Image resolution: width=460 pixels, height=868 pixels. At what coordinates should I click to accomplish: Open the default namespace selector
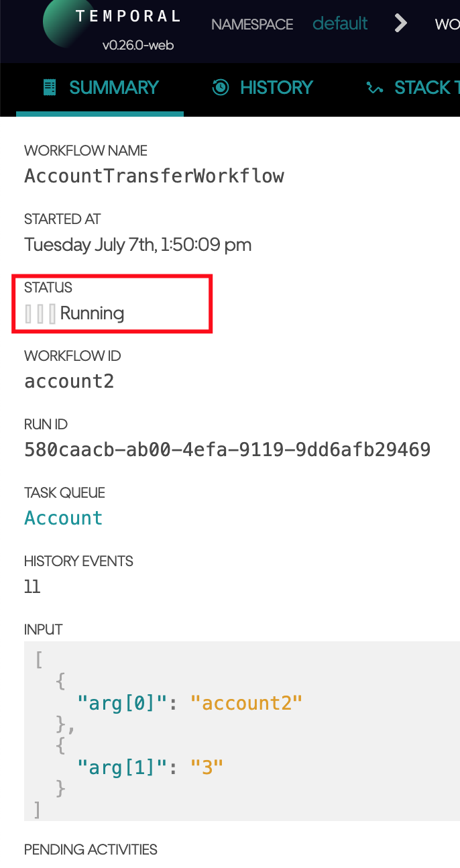(x=340, y=23)
